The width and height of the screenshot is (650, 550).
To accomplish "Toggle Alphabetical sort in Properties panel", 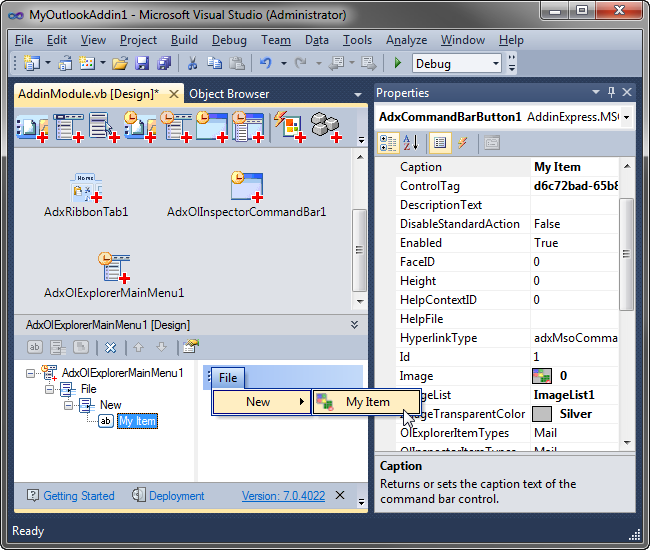I will tap(411, 143).
